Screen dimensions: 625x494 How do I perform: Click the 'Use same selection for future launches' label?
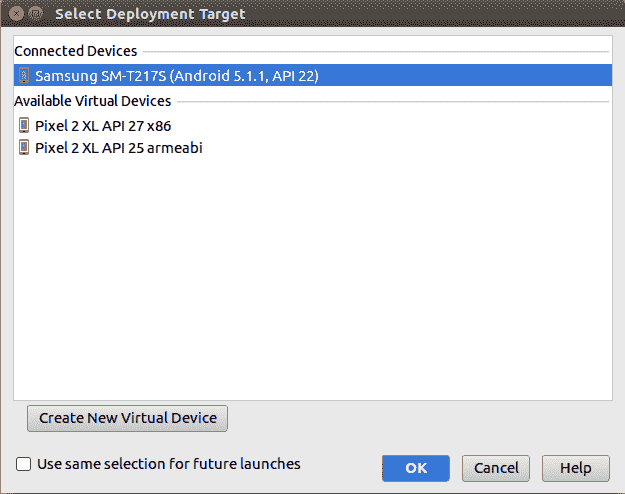click(x=169, y=464)
